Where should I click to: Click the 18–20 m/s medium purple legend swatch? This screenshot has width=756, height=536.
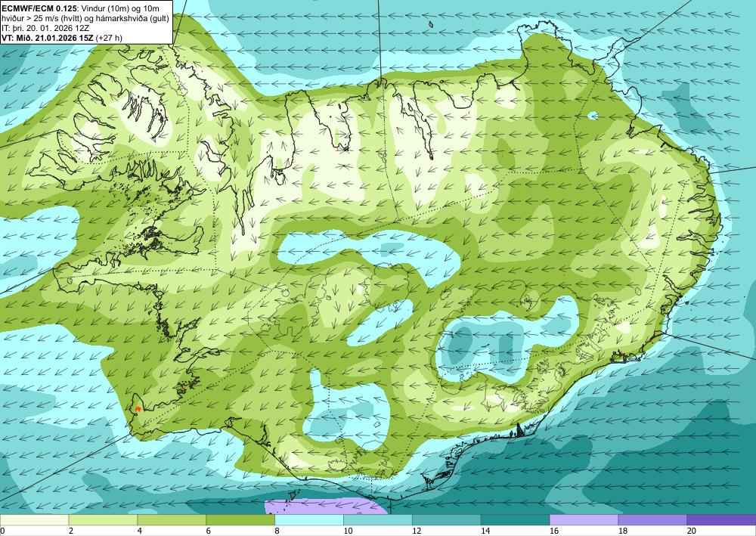click(652, 519)
